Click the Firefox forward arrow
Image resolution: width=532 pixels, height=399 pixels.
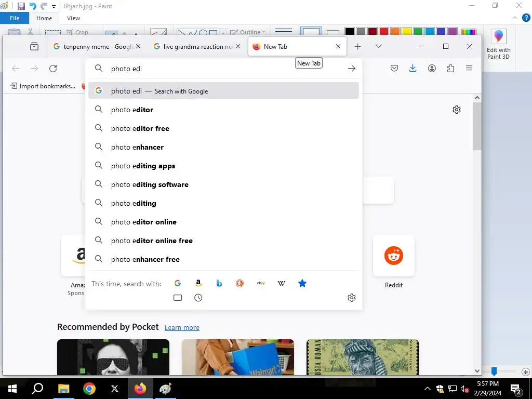[x=34, y=69]
